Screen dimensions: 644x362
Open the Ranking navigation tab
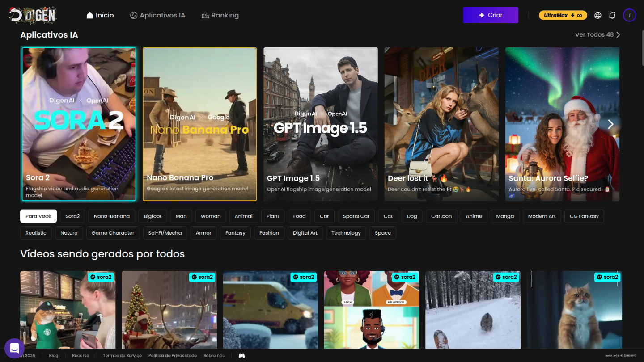(220, 15)
